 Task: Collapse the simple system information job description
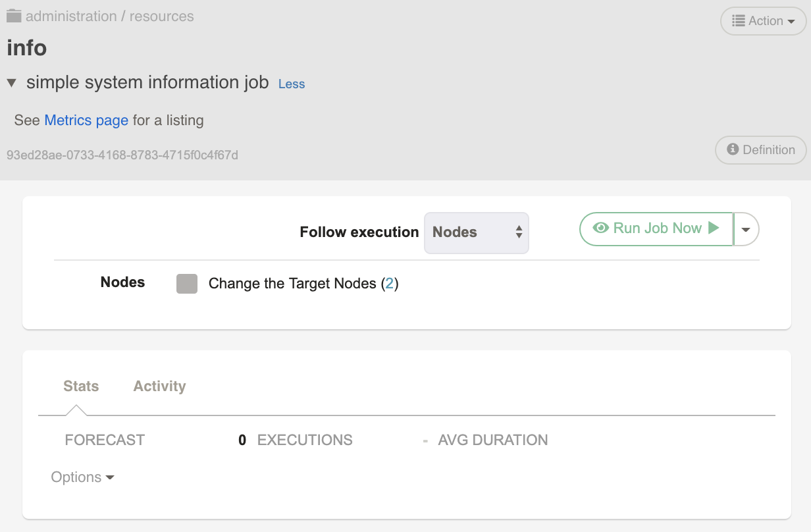pyautogui.click(x=11, y=82)
